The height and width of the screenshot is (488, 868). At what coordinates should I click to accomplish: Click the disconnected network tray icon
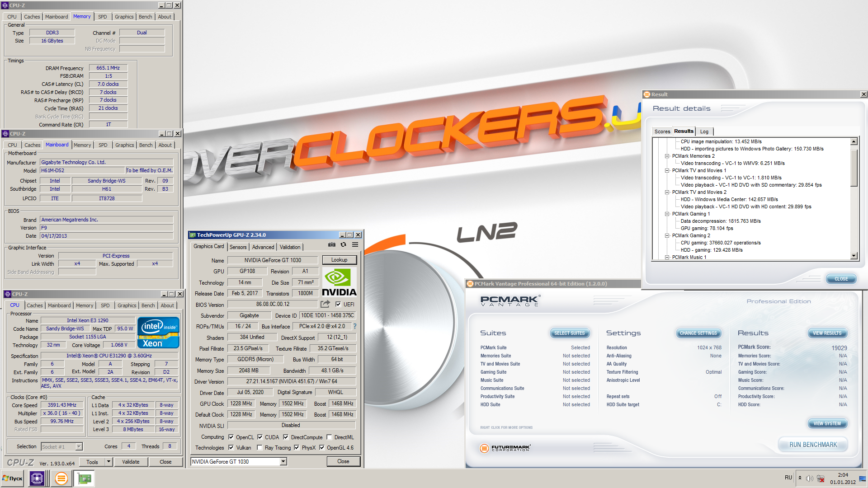click(821, 478)
